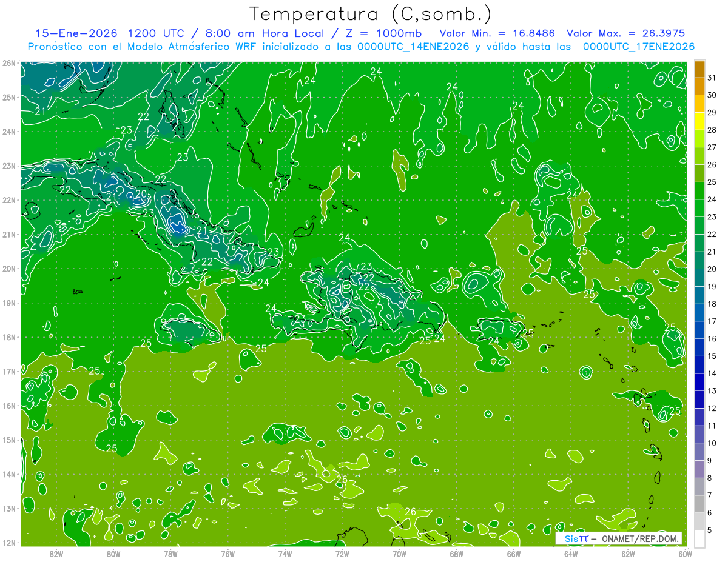Click the '68W' longitude axis label

click(456, 554)
